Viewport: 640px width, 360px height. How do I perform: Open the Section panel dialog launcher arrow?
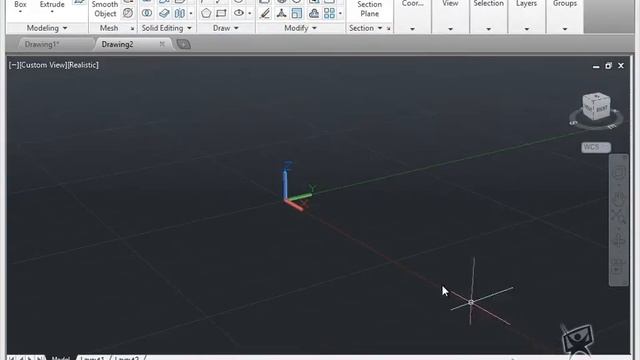(389, 29)
